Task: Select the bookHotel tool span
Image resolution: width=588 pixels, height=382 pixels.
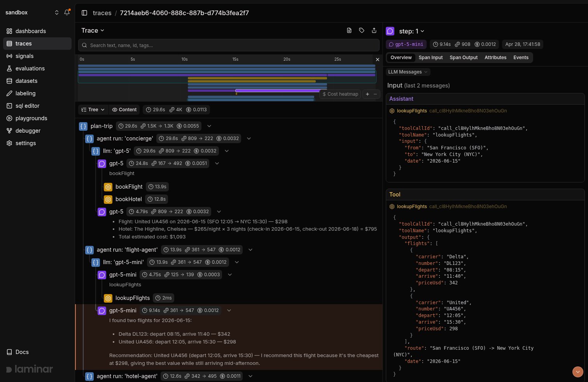Action: (x=129, y=199)
